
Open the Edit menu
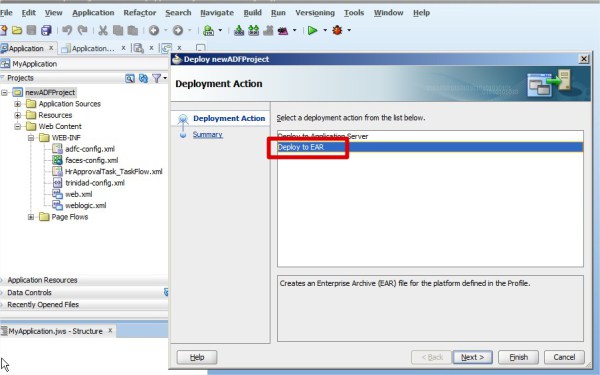[29, 13]
